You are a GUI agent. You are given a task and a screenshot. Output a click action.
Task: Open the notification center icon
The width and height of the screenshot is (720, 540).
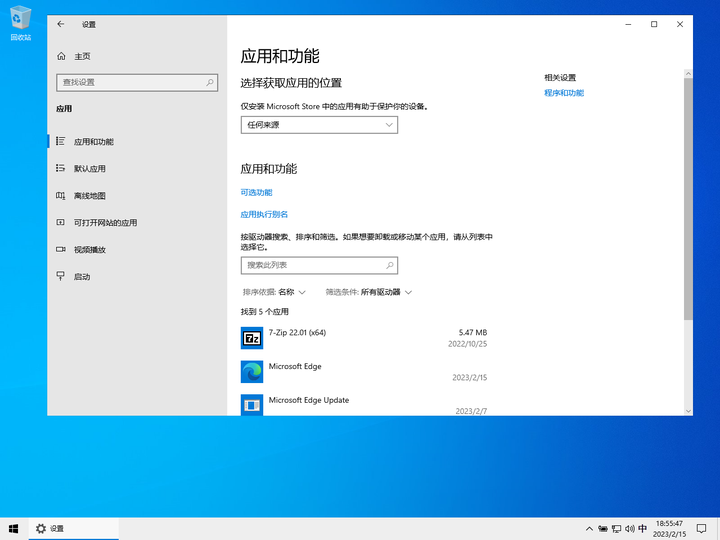pyautogui.click(x=701, y=529)
